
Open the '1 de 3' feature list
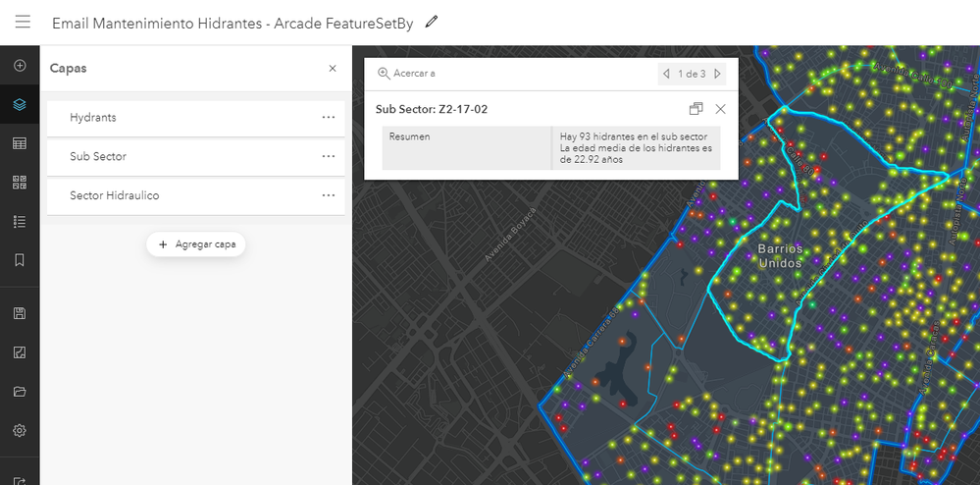tap(692, 74)
